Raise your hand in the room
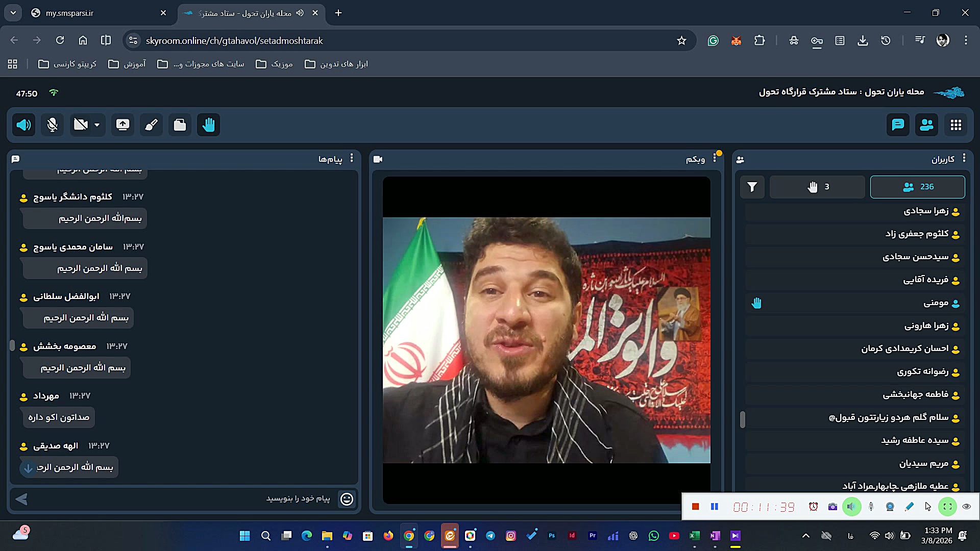Image resolution: width=980 pixels, height=551 pixels. click(208, 125)
